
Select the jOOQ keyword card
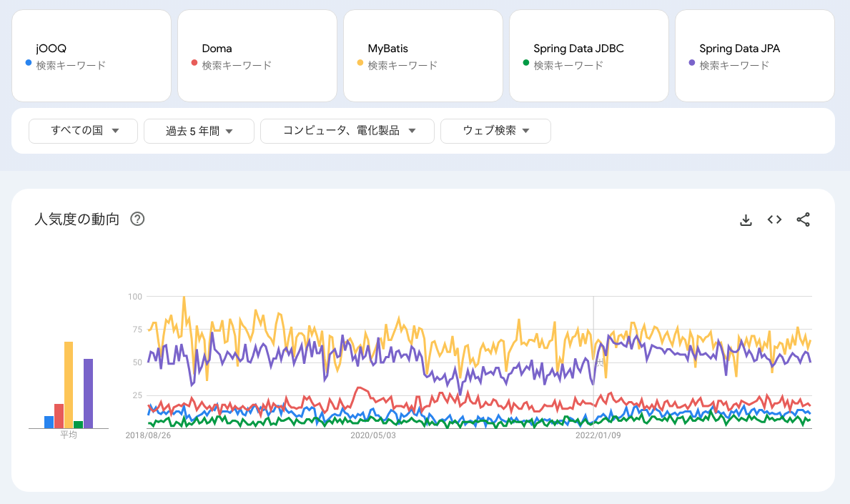click(92, 55)
